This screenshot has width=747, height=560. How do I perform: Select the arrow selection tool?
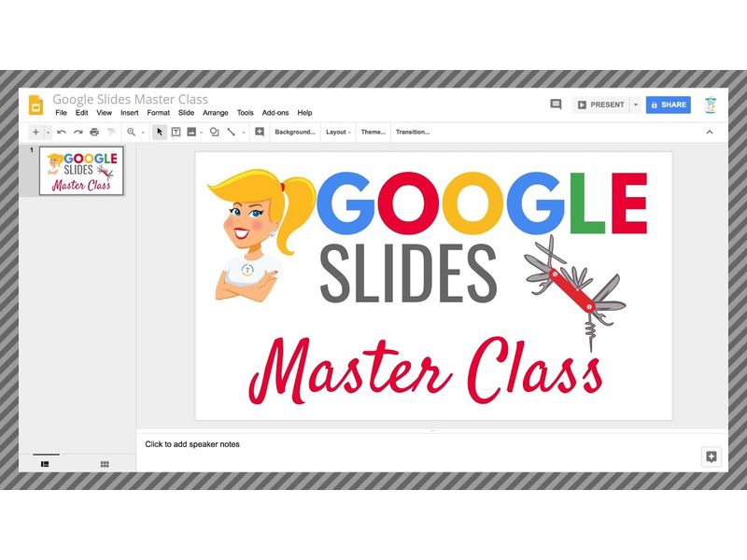[159, 133]
